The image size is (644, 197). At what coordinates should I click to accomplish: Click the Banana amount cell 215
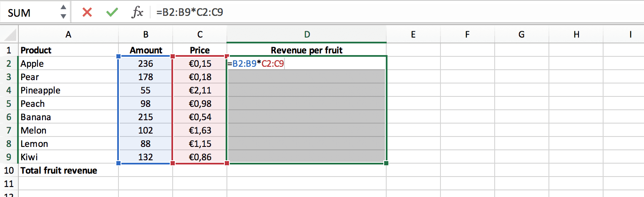tap(146, 117)
